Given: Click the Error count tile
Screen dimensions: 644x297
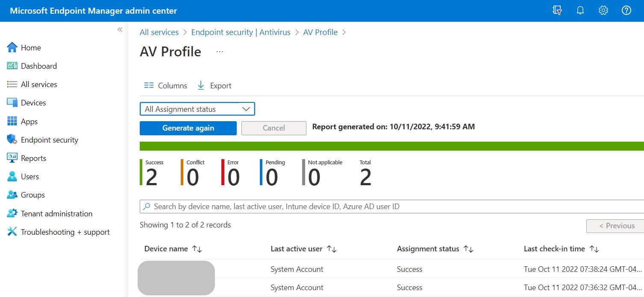Looking at the screenshot, I should click(x=231, y=172).
